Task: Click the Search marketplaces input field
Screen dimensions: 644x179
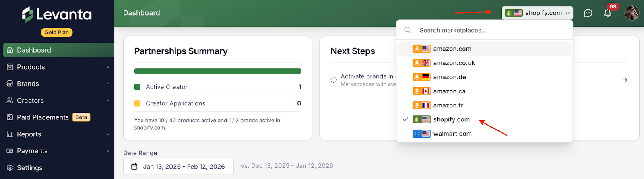Action: click(483, 30)
